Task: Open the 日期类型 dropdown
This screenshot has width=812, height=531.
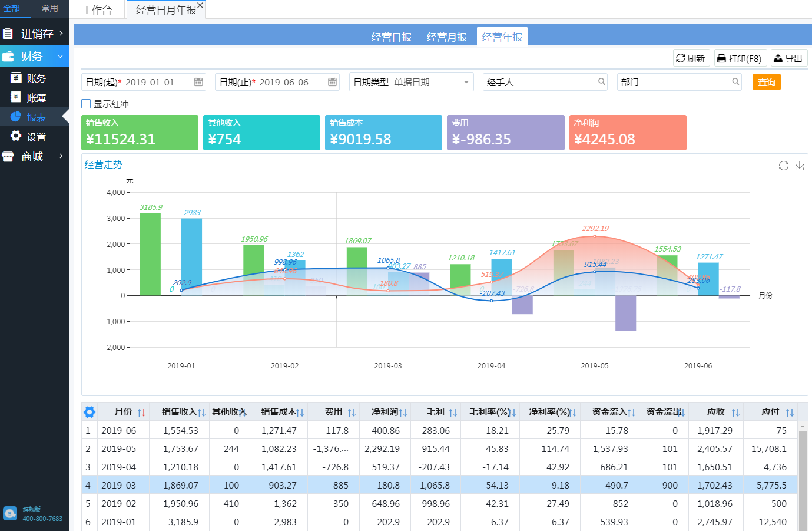Action: (411, 82)
